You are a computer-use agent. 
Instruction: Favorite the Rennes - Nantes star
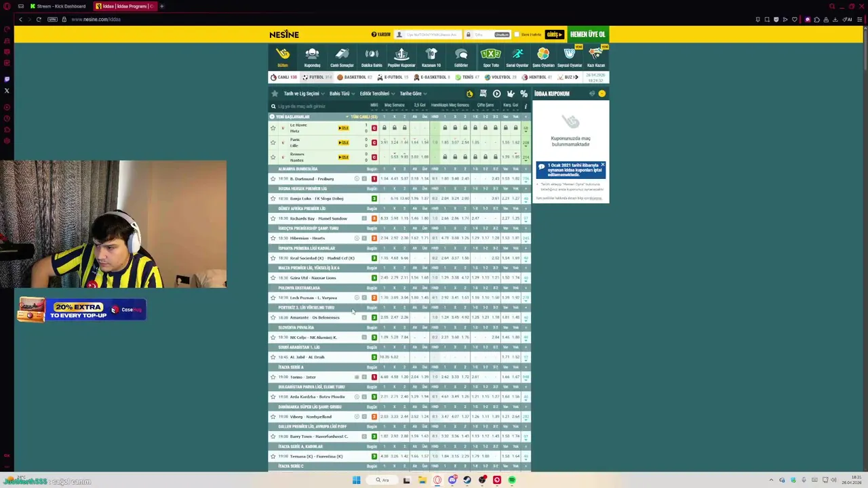273,157
